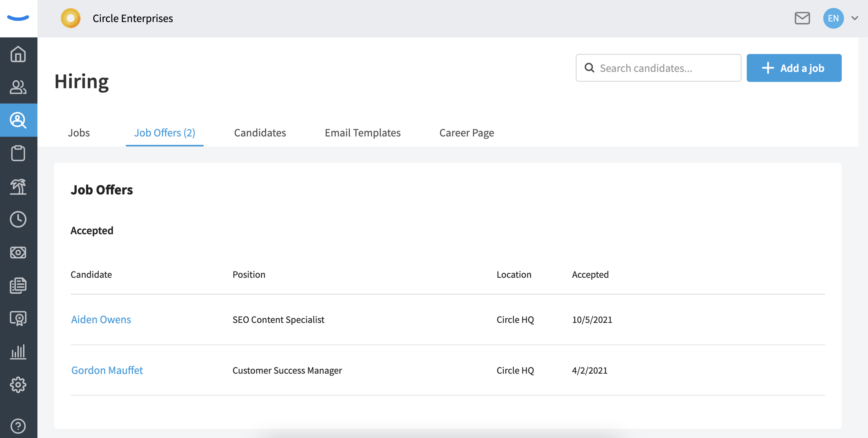This screenshot has height=438, width=868.
Task: Click the Accepted section subheading
Action: [92, 231]
